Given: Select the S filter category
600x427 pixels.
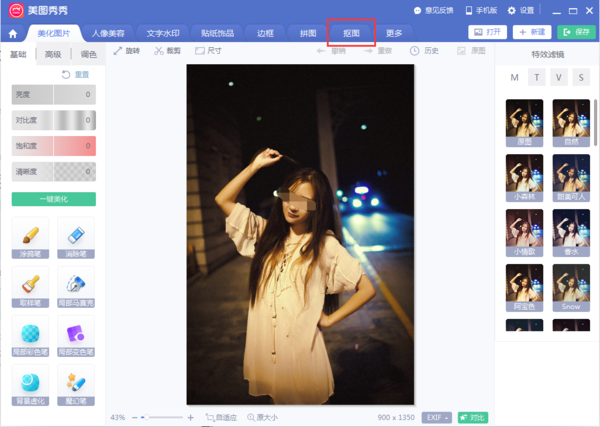Looking at the screenshot, I should click(x=581, y=78).
